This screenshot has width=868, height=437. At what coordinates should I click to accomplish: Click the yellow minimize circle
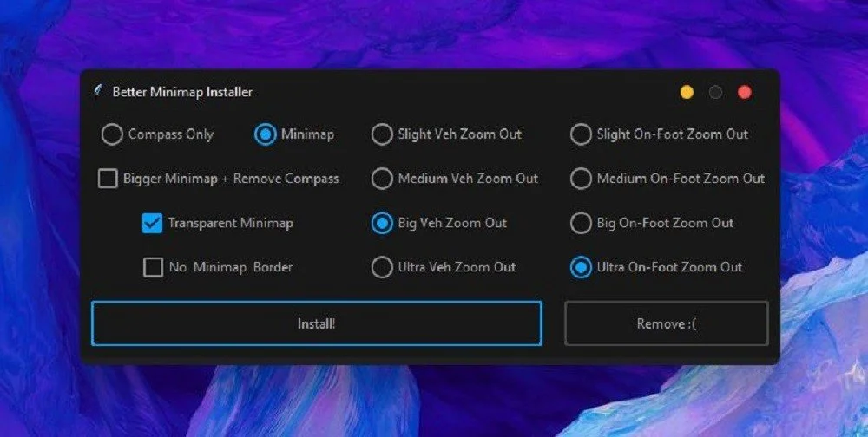click(x=687, y=93)
